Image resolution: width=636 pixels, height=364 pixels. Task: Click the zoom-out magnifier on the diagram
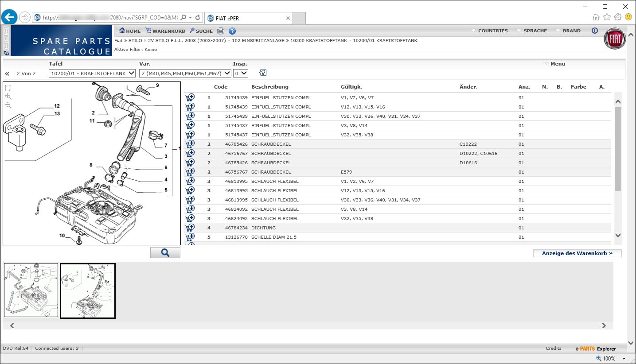click(x=8, y=105)
